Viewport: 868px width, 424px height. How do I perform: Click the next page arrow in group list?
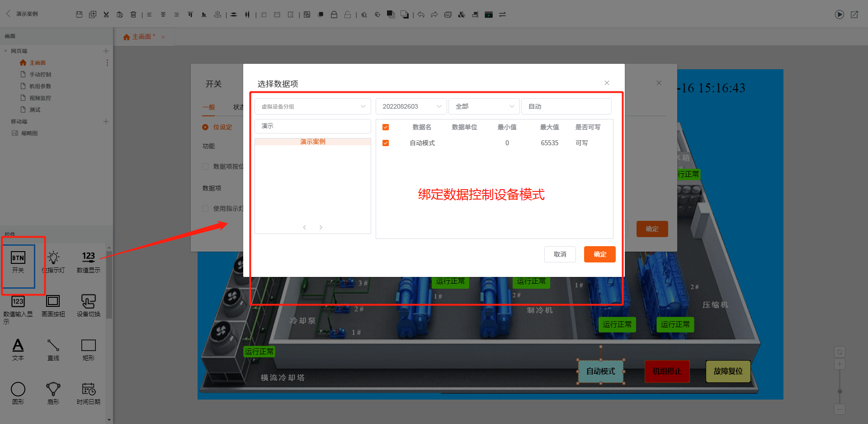point(321,227)
